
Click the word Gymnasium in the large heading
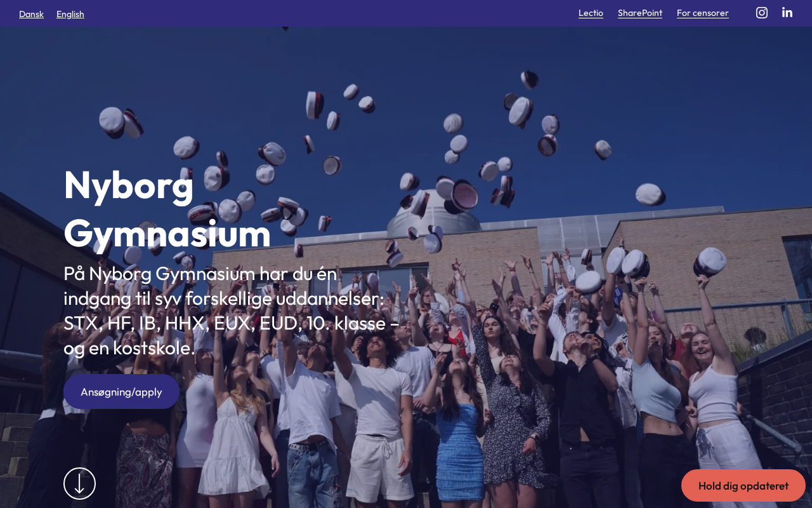point(167,233)
